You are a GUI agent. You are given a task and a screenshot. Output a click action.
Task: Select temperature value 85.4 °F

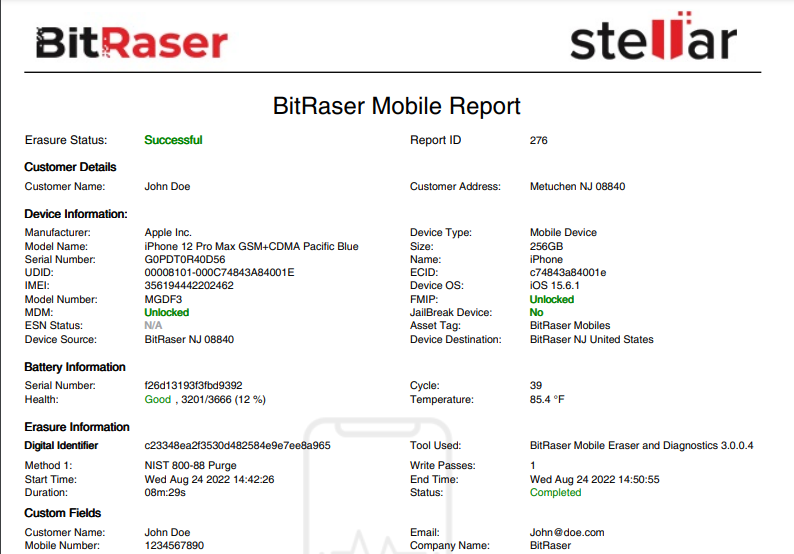547,400
